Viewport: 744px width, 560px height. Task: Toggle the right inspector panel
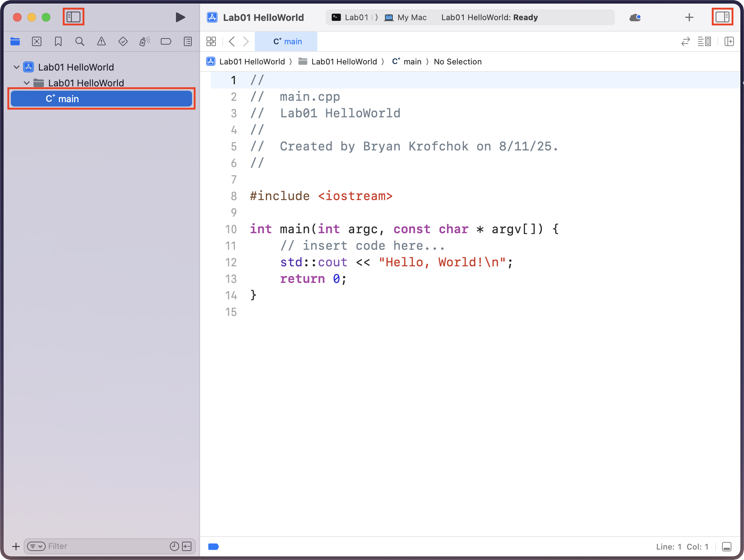coord(722,17)
